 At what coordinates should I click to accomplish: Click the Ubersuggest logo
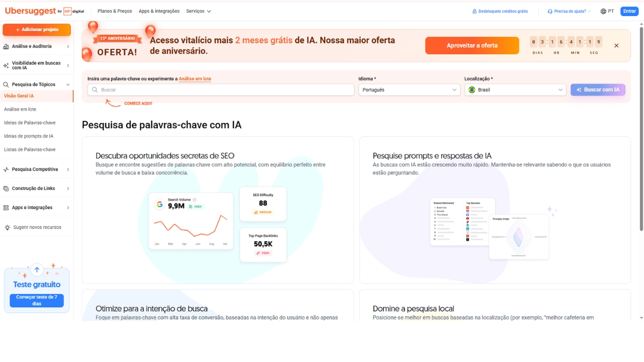(x=30, y=11)
